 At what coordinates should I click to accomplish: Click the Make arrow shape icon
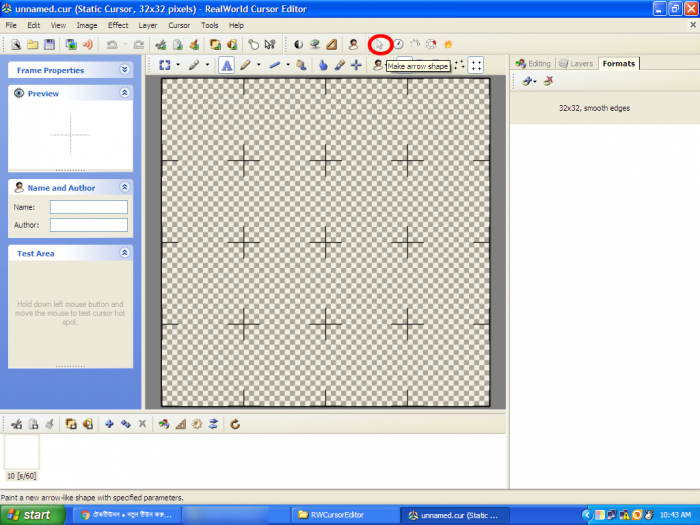(379, 45)
